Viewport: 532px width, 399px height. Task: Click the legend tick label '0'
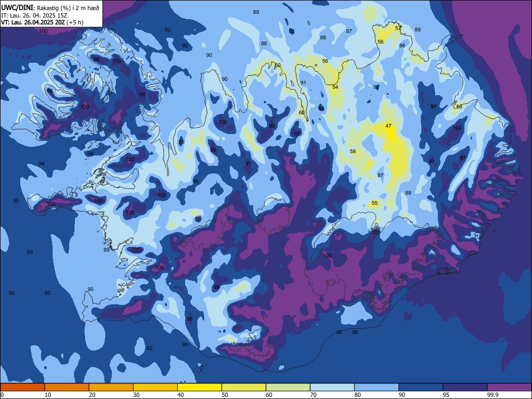point(2,395)
